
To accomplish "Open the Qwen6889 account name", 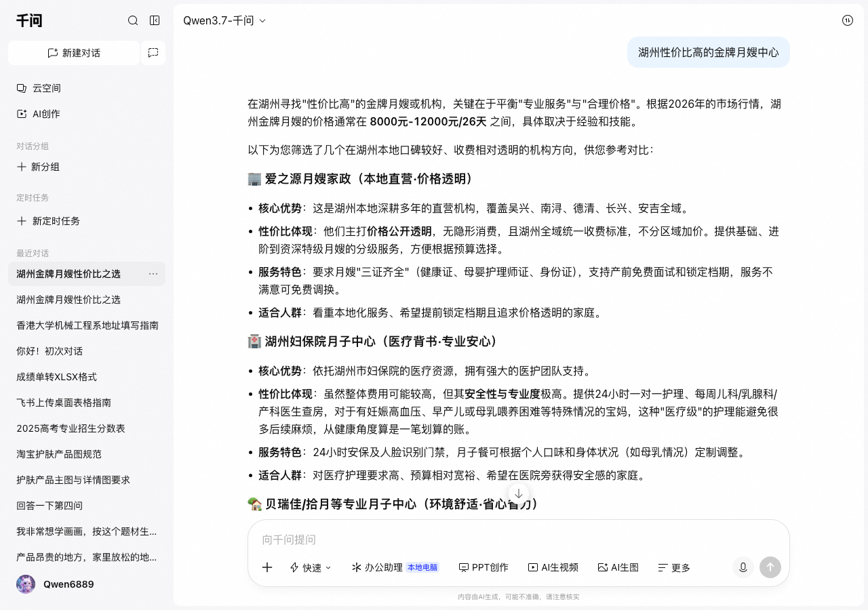I will pos(68,584).
